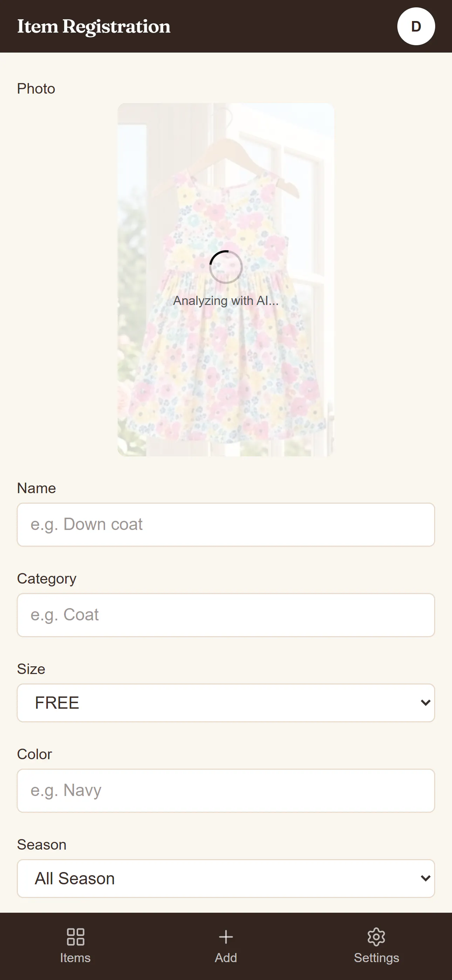Click the Analyzing with AI text
Screen dimensions: 452x980
click(x=226, y=300)
